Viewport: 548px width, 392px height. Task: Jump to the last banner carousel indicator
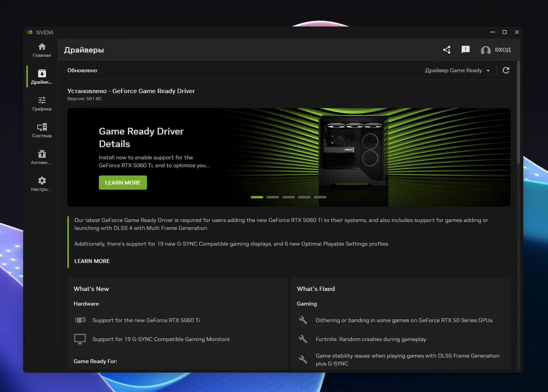[x=320, y=197]
